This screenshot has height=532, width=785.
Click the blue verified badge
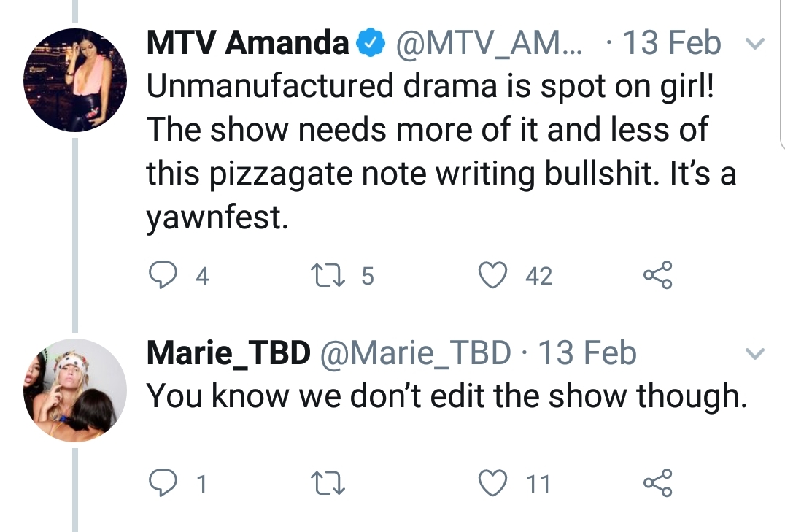[x=371, y=43]
